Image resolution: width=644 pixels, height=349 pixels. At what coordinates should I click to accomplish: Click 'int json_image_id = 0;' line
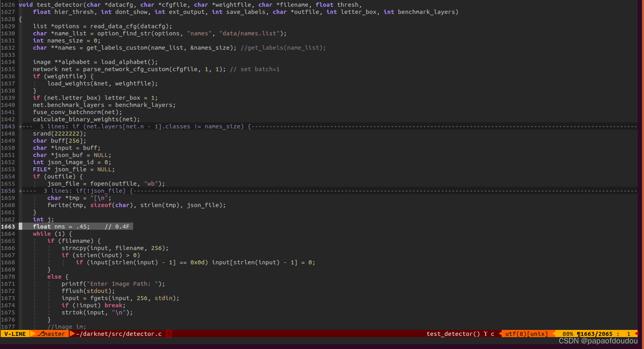click(72, 162)
